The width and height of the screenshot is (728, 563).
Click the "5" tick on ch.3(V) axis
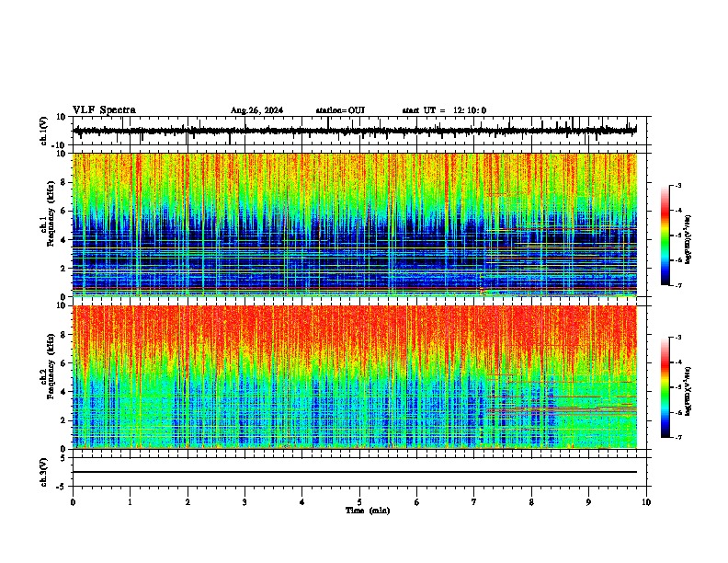coord(63,457)
